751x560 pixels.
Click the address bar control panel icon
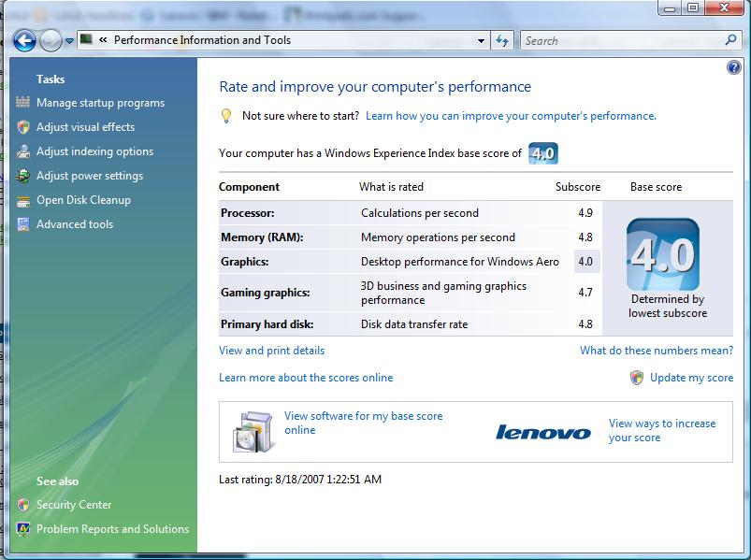[86, 39]
